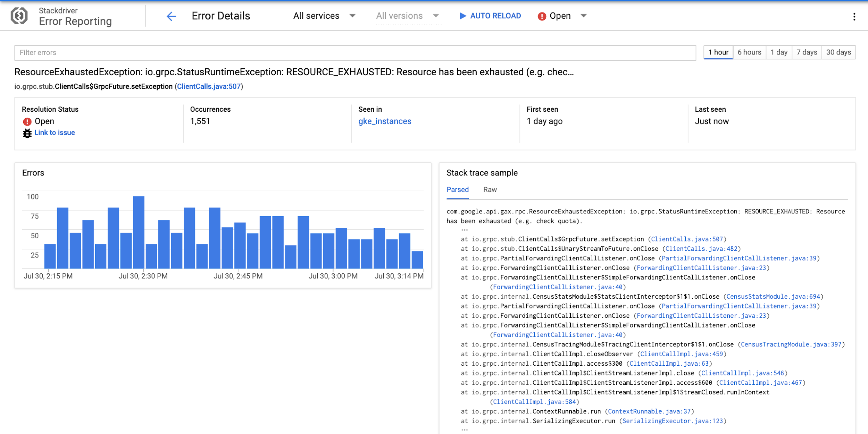Open ClientCallImpl.java:467 link
868x434 pixels.
coord(761,383)
